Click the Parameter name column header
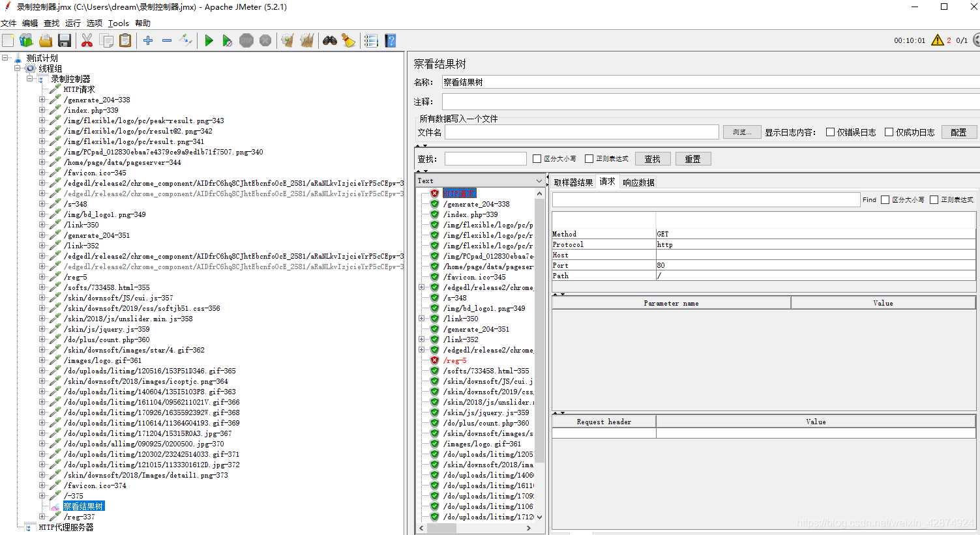The image size is (980, 535). (671, 303)
